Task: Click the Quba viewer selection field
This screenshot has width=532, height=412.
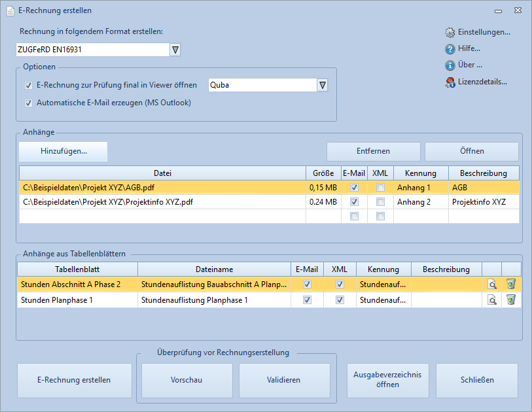Action: (x=262, y=85)
